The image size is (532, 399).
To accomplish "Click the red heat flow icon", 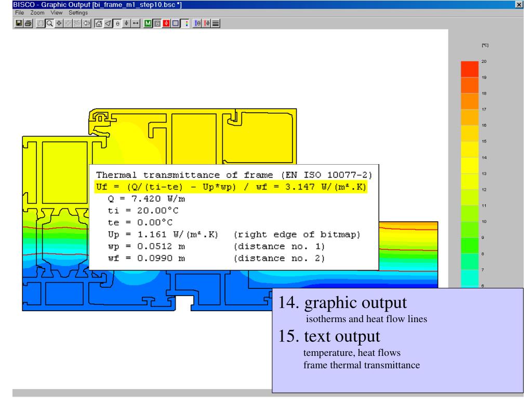I will point(166,23).
